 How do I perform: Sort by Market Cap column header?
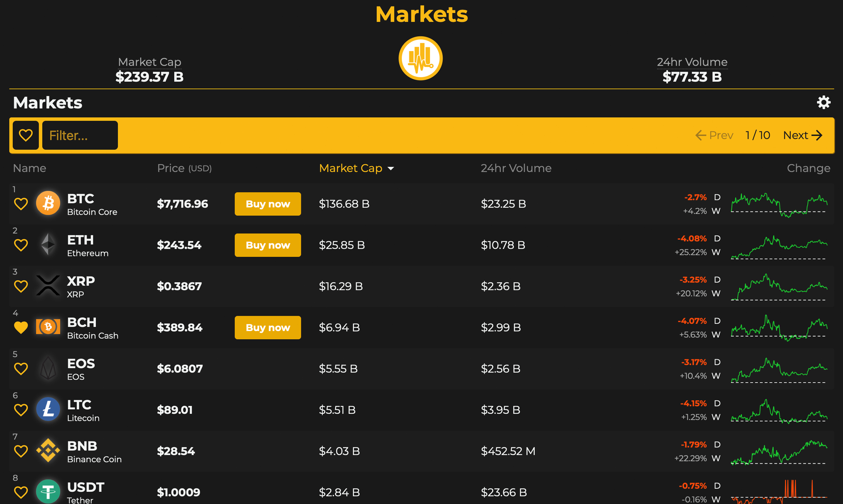coord(356,168)
